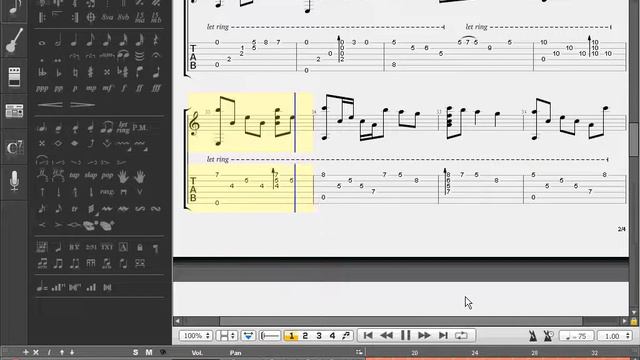Screen dimensions: 640x360
Task: Open the Effects pedal panel tab
Action: tap(14, 77)
